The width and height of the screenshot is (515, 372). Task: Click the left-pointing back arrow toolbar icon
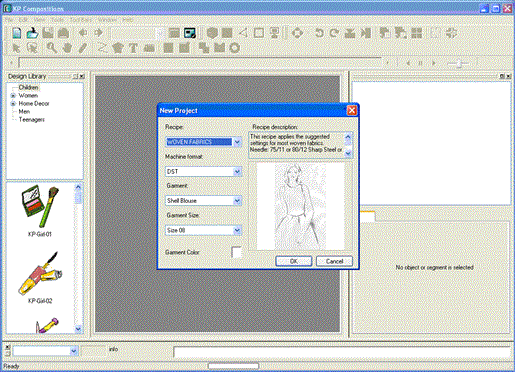click(x=83, y=33)
